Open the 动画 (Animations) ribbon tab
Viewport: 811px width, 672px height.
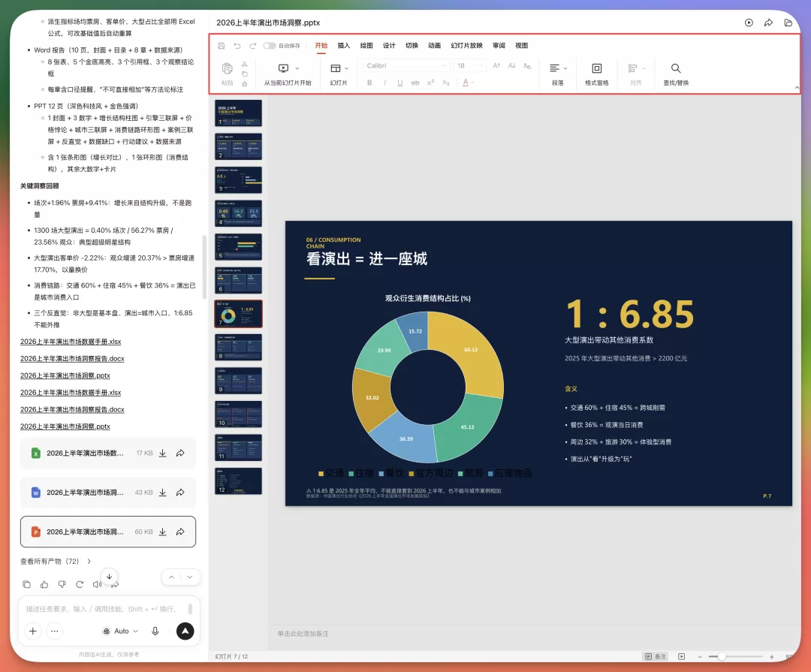click(434, 46)
